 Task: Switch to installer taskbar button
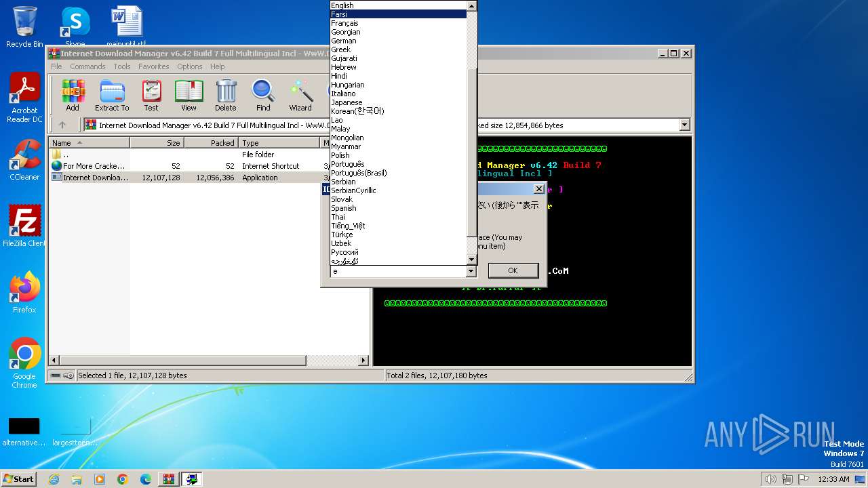pyautogui.click(x=192, y=479)
